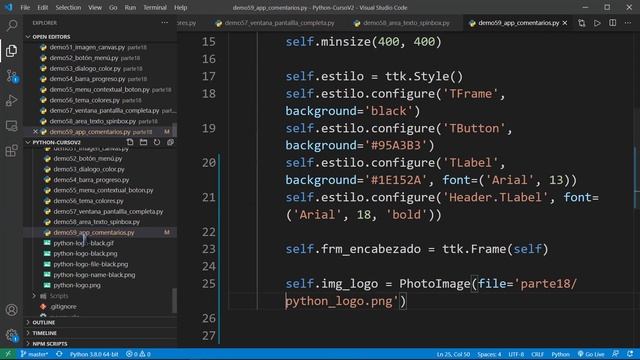Open the .gitignore file

click(63, 307)
